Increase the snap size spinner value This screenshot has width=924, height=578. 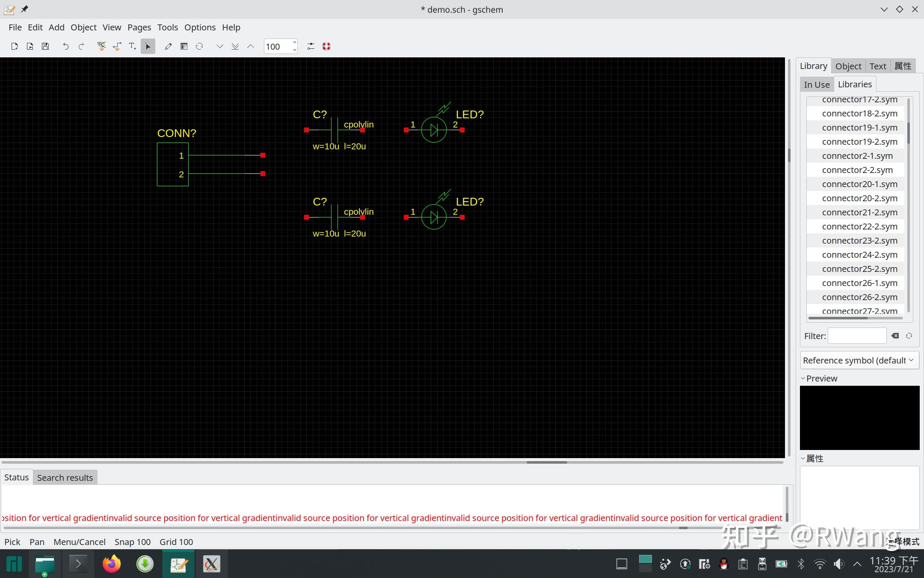point(294,43)
